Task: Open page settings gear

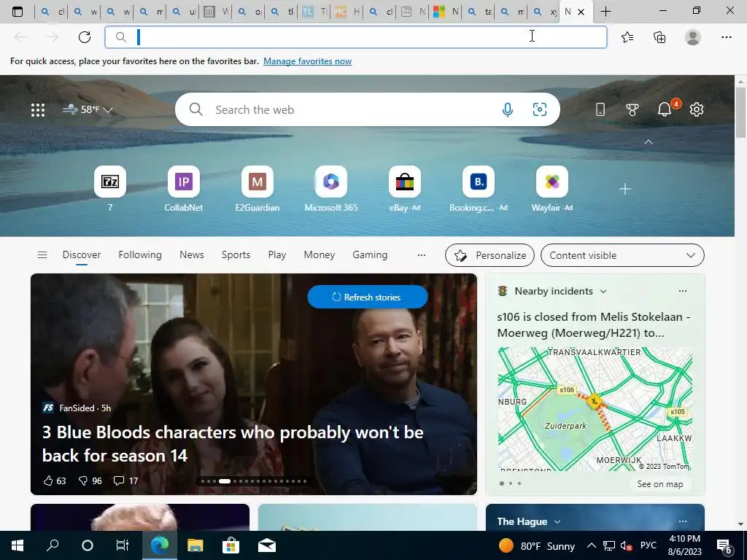Action: pos(697,109)
